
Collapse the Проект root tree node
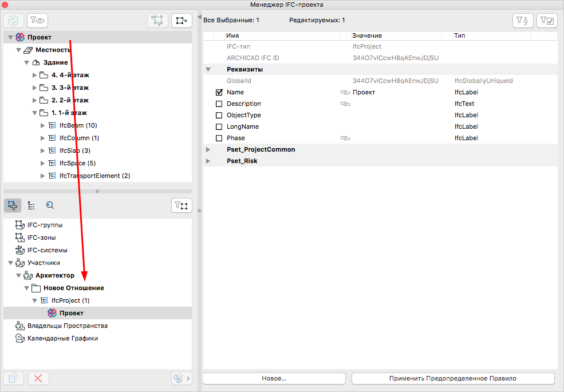tap(10, 37)
